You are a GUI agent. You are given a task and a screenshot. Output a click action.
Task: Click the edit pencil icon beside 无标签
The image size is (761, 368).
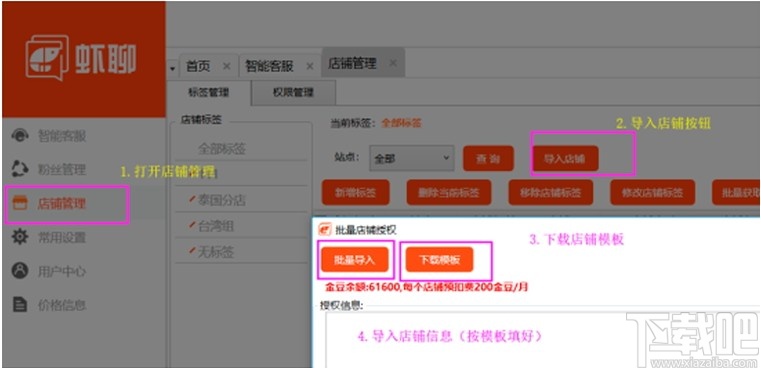click(192, 251)
